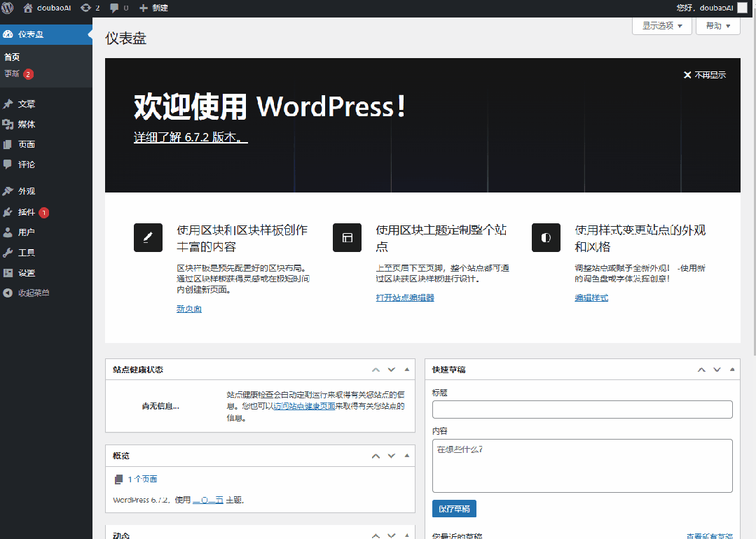
Task: Click the user avatar at top right
Action: pyautogui.click(x=743, y=8)
